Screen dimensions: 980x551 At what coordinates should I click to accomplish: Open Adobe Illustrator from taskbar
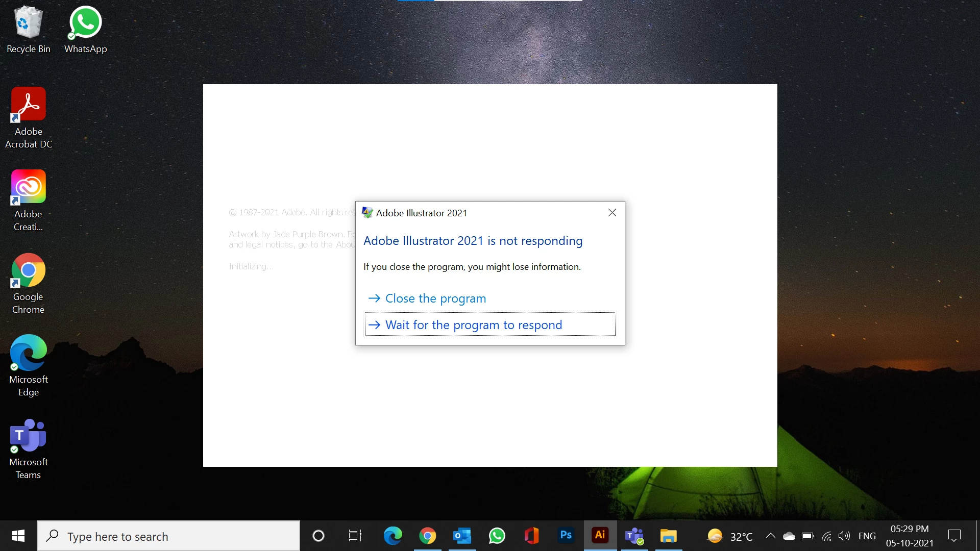pyautogui.click(x=600, y=535)
